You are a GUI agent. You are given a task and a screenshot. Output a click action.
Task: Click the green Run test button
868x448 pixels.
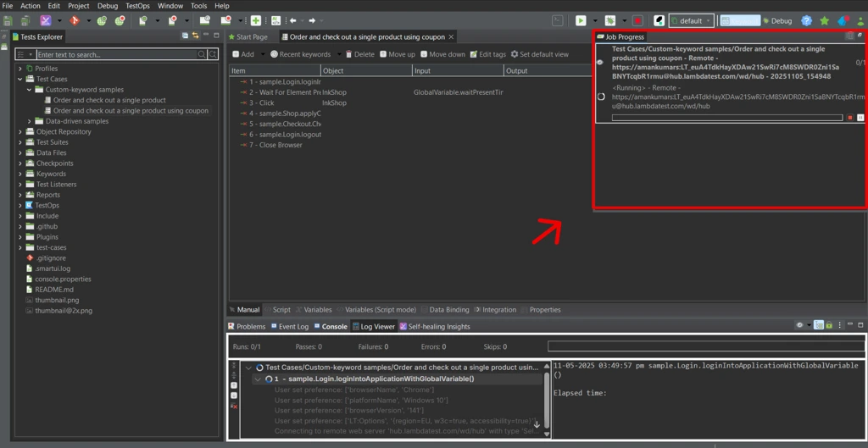point(581,20)
